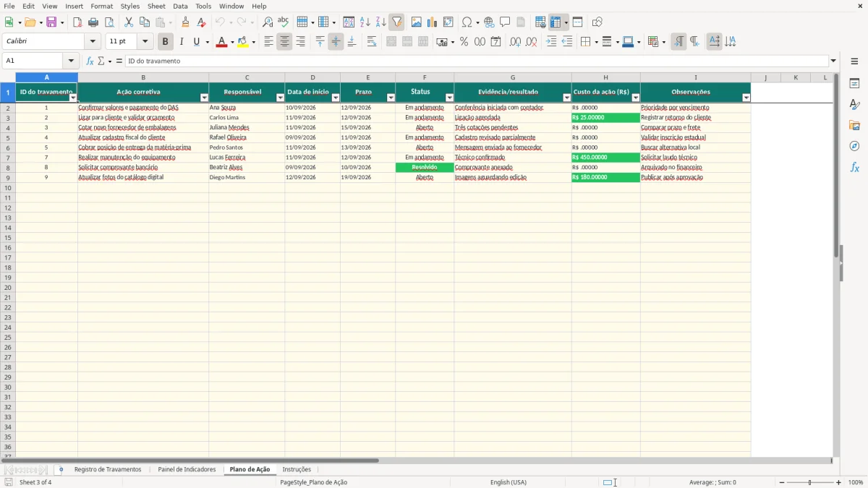Sort descending using toolbar icon
The image size is (868, 488).
click(x=381, y=22)
